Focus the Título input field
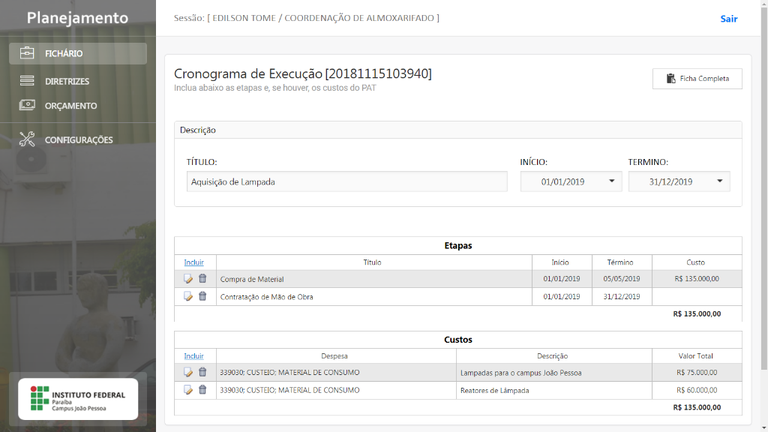The width and height of the screenshot is (768, 432). tap(346, 182)
